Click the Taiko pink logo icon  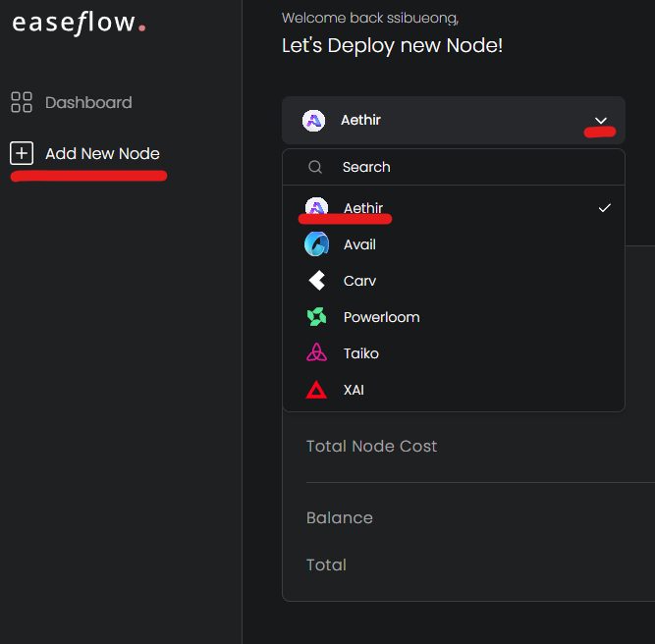point(316,352)
